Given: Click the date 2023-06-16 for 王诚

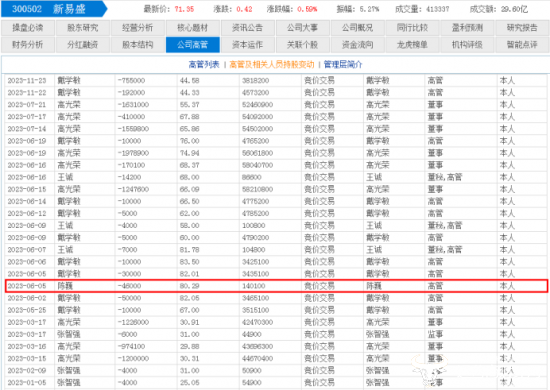Looking at the screenshot, I should pos(27,177).
